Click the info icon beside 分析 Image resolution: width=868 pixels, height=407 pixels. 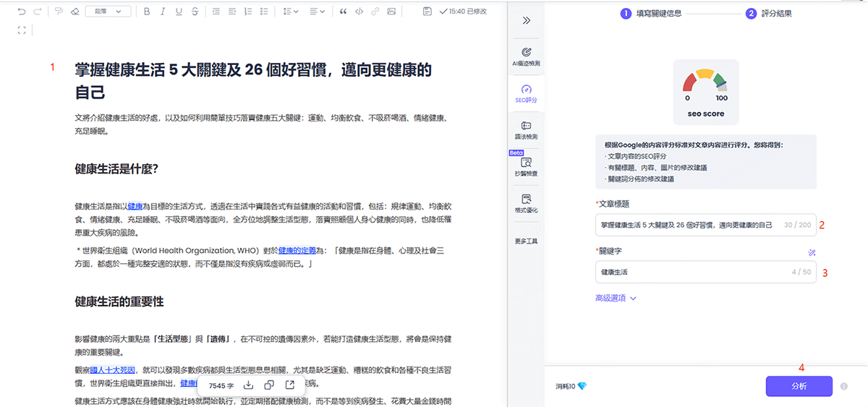pyautogui.click(x=844, y=387)
